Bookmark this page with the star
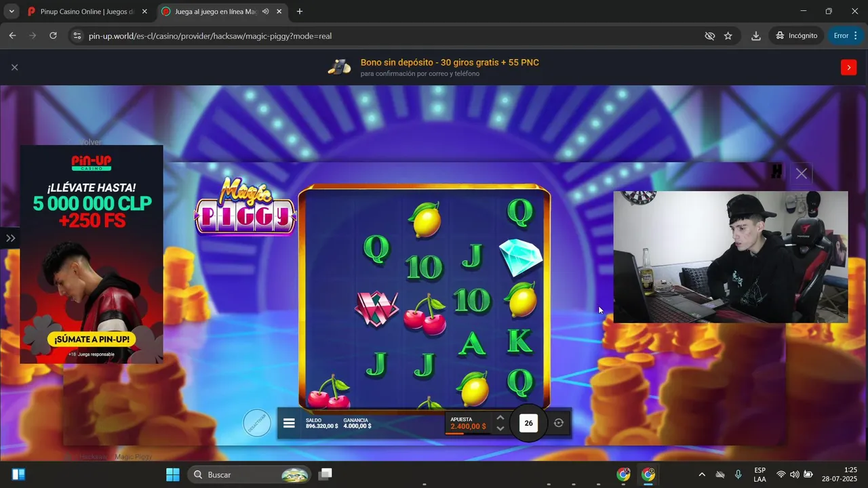The image size is (868, 488). (x=728, y=36)
